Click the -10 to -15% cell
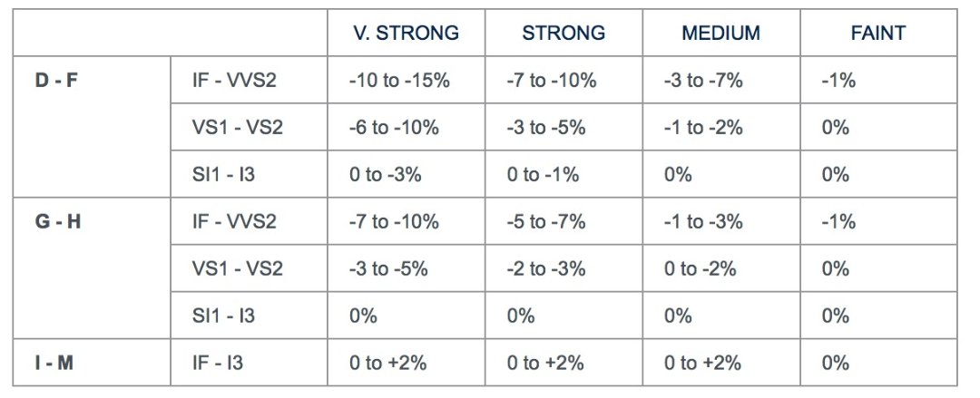The height and width of the screenshot is (398, 980). (399, 81)
